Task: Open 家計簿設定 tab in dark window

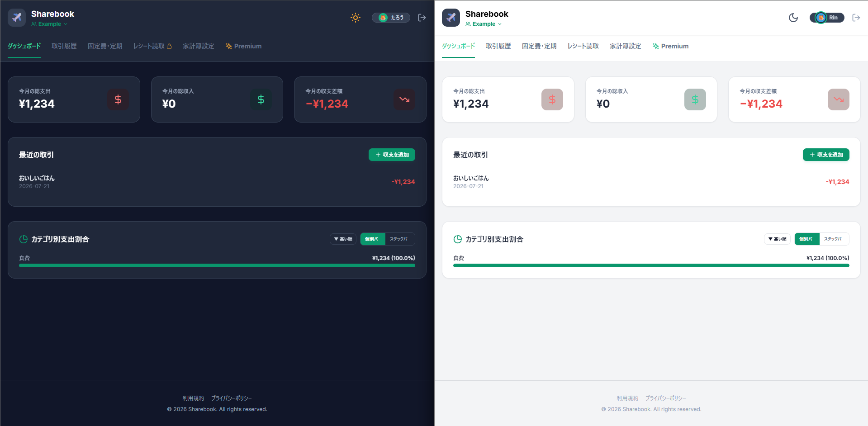Action: pyautogui.click(x=199, y=46)
